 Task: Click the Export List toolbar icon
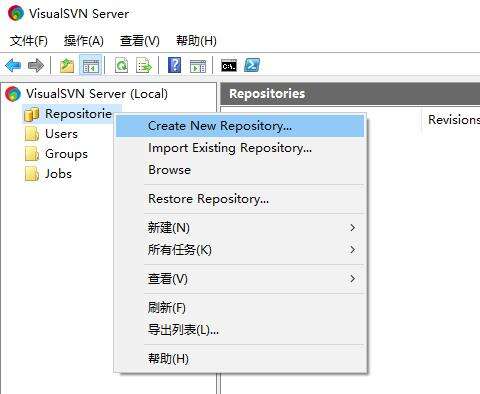coord(144,65)
